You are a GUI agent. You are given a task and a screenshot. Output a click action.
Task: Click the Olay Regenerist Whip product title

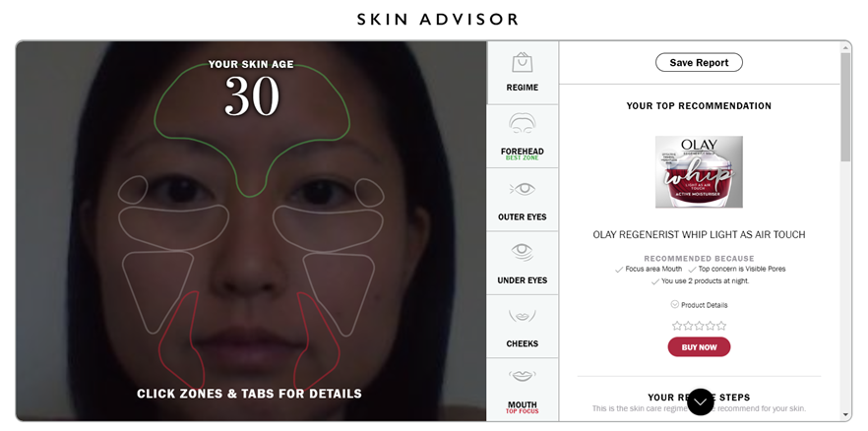point(699,234)
